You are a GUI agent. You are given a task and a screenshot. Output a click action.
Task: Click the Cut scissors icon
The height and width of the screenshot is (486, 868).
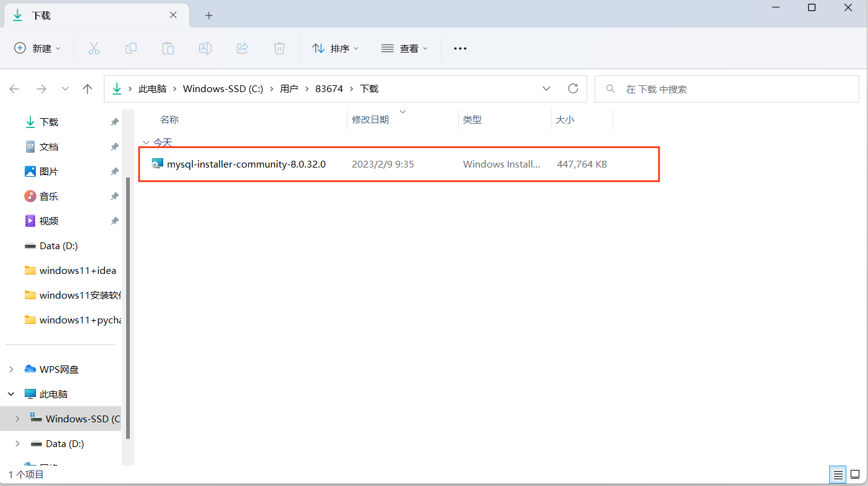pos(94,48)
